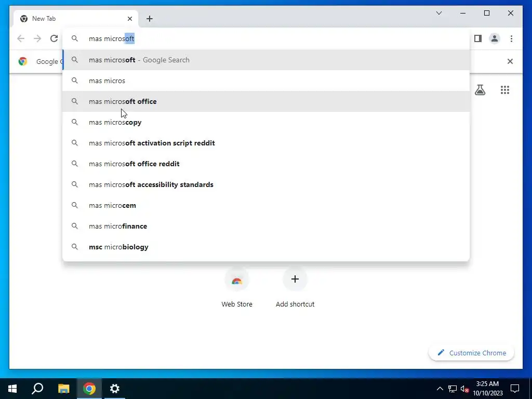
Task: Open Settings gear in taskbar
Action: pyautogui.click(x=115, y=389)
